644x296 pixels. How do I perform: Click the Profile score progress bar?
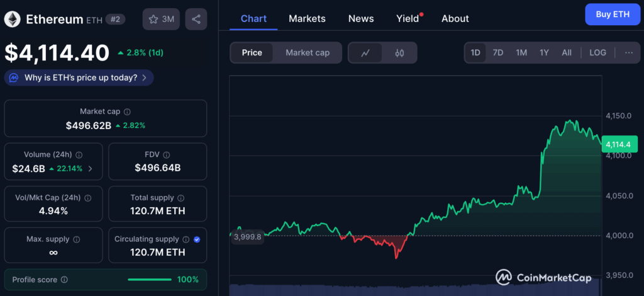pos(149,280)
